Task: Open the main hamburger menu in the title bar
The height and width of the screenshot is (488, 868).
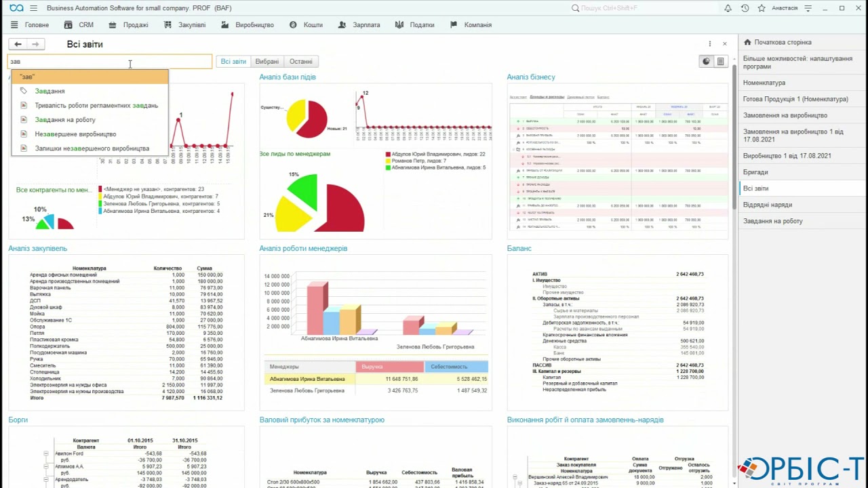Action: tap(34, 8)
